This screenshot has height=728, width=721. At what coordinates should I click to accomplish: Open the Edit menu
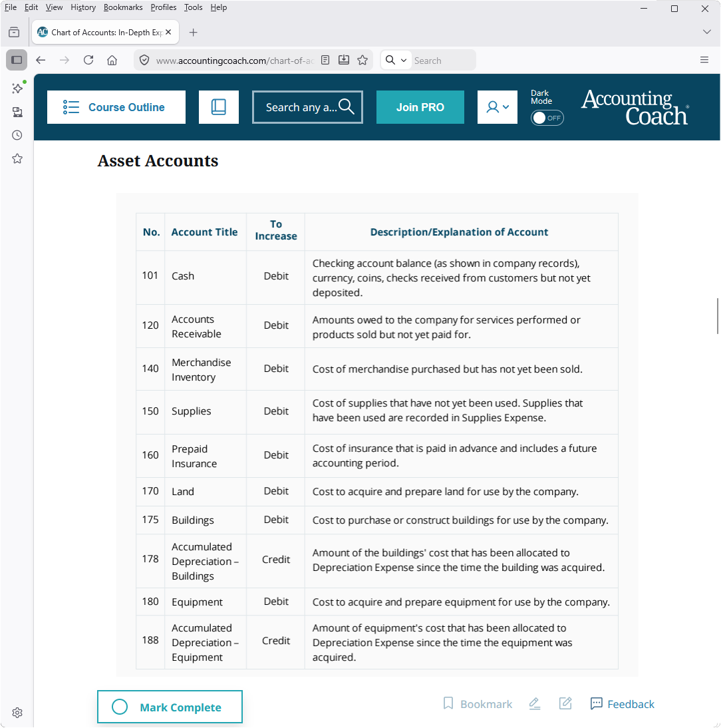(x=31, y=7)
